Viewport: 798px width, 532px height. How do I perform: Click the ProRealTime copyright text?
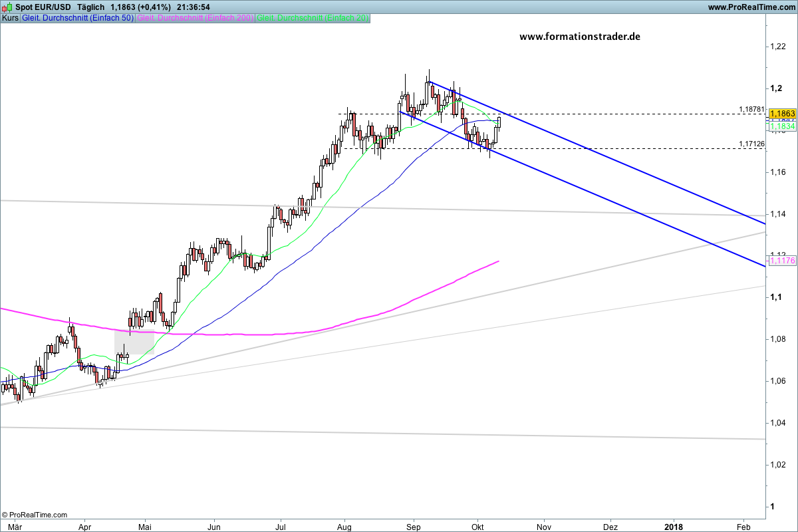coord(35,515)
